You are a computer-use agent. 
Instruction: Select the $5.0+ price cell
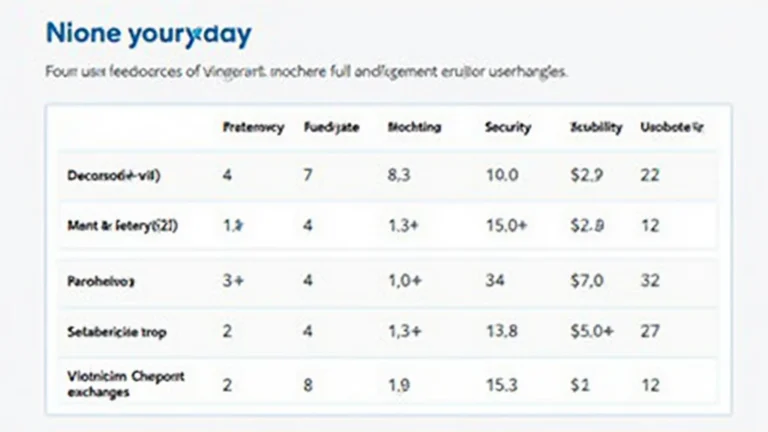(x=589, y=332)
